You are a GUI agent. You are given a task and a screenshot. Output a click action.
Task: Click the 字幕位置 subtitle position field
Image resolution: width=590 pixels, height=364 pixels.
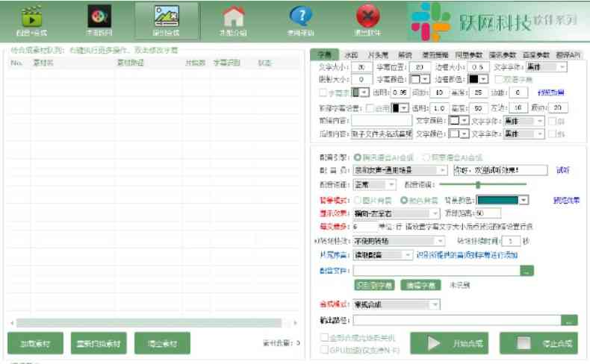tap(420, 67)
